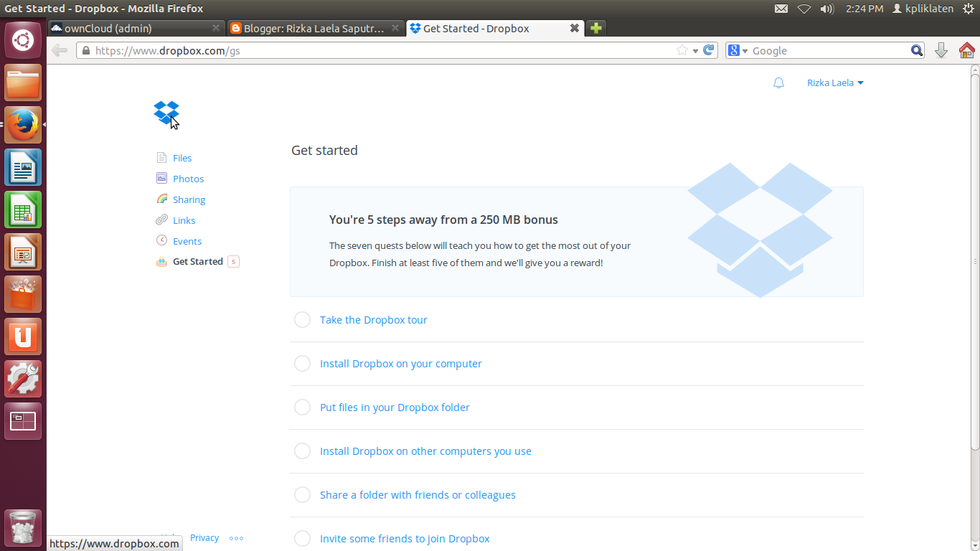
Task: Click the Dropbox logo icon
Action: [x=166, y=113]
